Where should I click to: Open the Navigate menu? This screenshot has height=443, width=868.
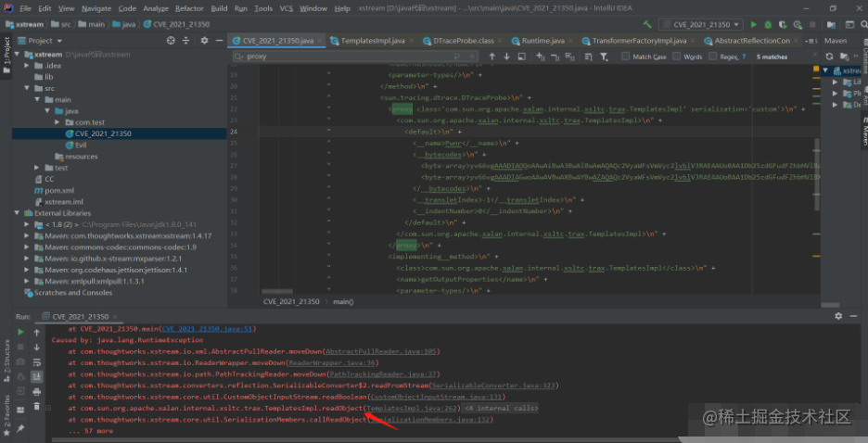pos(96,8)
